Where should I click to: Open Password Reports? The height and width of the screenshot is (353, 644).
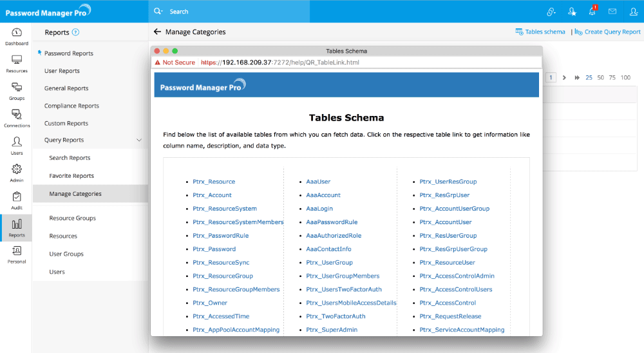[x=69, y=53]
